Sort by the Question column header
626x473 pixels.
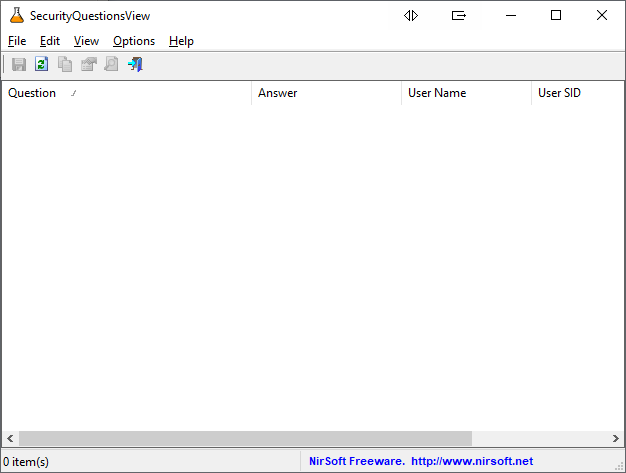pos(127,93)
